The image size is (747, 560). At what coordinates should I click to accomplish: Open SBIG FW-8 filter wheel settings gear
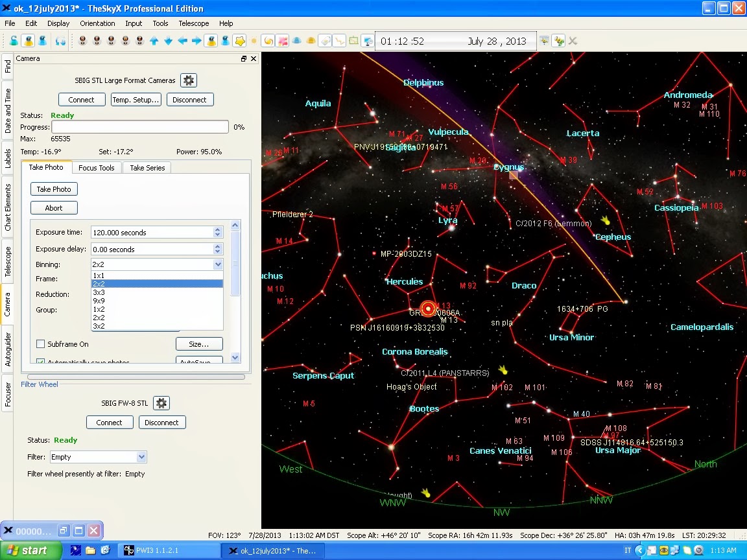pyautogui.click(x=161, y=403)
